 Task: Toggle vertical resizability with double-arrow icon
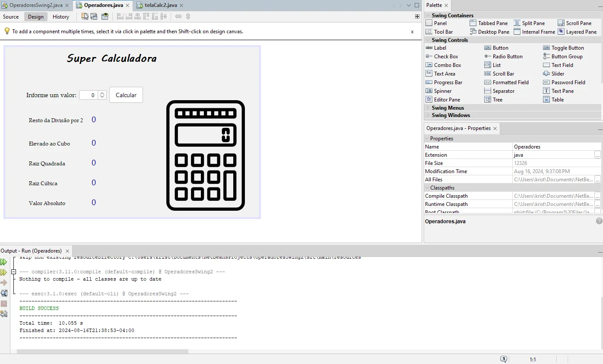pyautogui.click(x=188, y=16)
